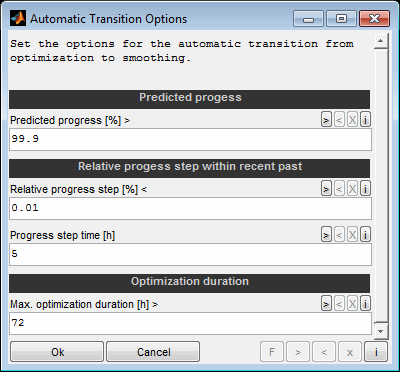Click the scrollbar up arrow
The width and height of the screenshot is (400, 372).
point(381,41)
